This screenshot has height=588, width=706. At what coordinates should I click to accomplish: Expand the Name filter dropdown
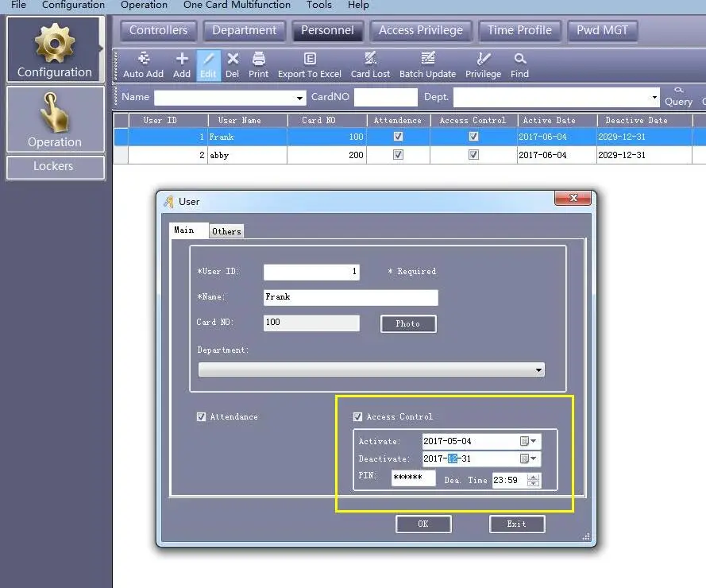point(299,98)
